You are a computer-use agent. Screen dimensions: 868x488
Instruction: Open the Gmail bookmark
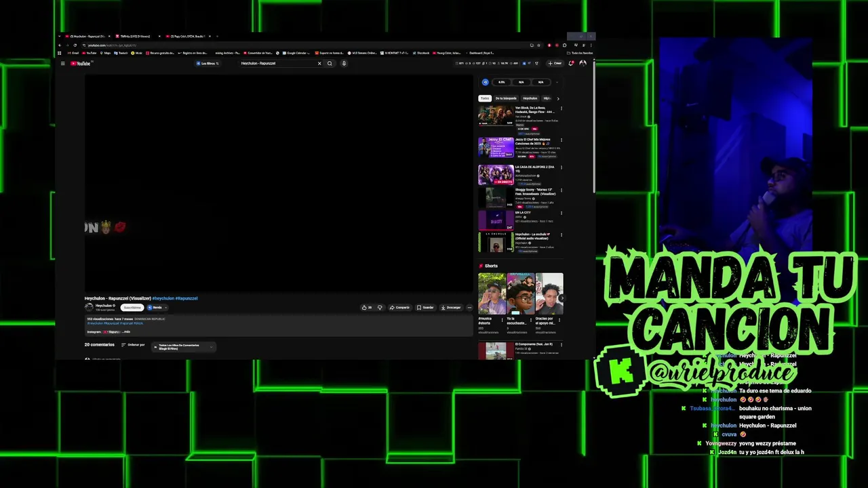point(73,53)
